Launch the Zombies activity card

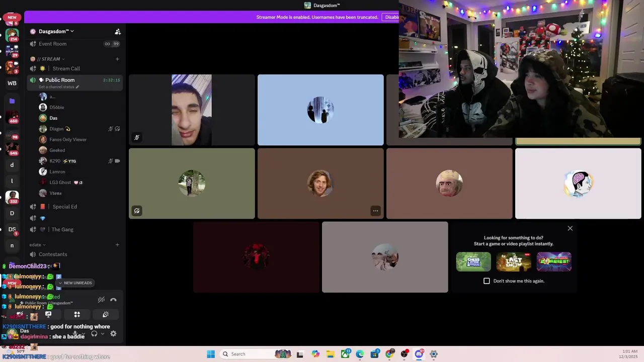point(554,262)
